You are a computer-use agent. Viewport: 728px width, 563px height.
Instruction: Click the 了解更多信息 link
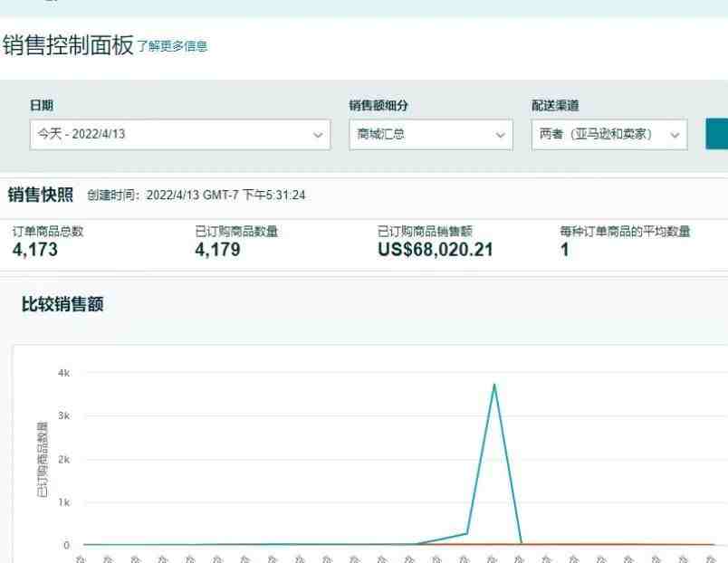[x=172, y=46]
